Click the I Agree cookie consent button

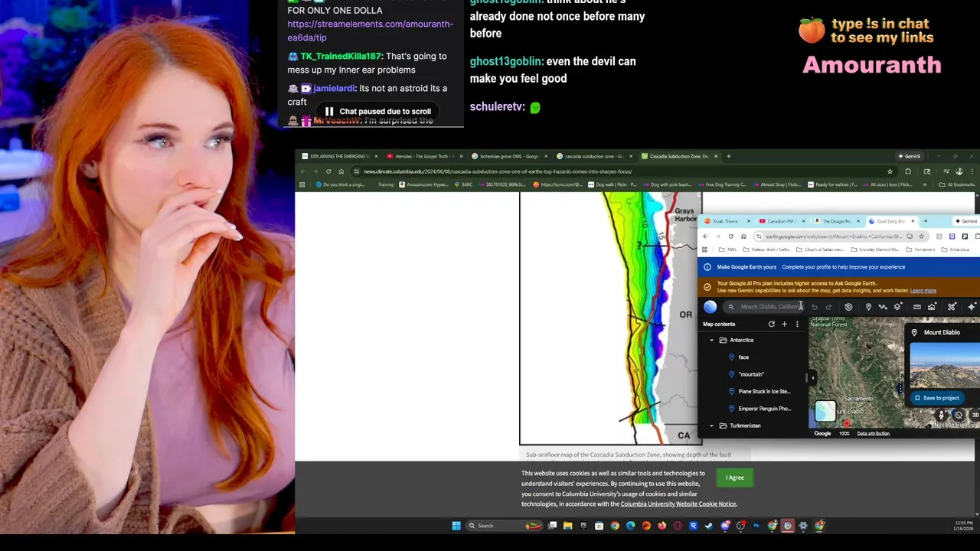pyautogui.click(x=734, y=478)
